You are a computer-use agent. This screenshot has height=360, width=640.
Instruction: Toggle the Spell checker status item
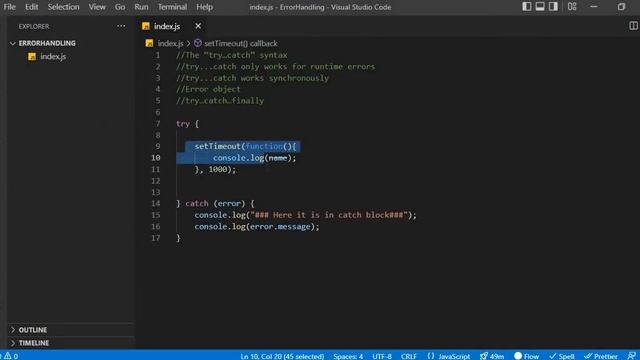[x=562, y=356]
